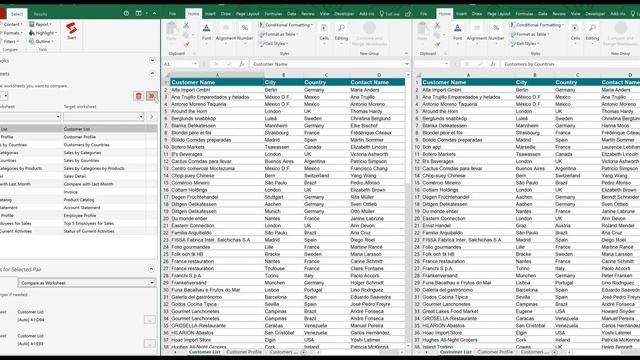Collapse the worksheets section chevron
Screen dimensions: 640x360
pos(152,73)
